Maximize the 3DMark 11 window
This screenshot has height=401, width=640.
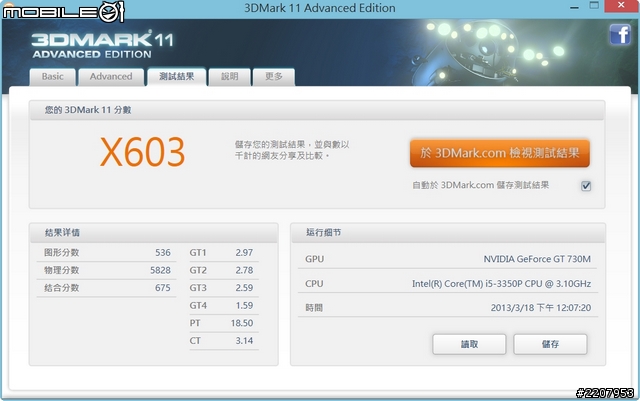tap(594, 6)
